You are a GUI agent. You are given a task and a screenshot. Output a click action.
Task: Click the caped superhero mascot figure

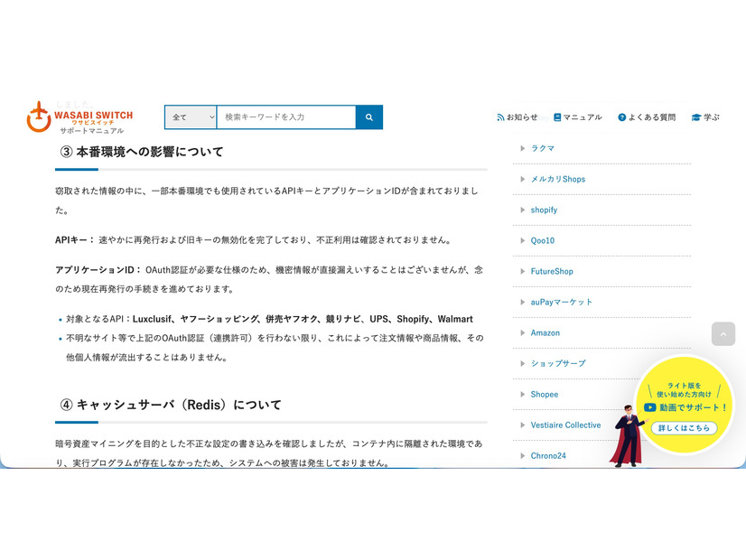(628, 436)
